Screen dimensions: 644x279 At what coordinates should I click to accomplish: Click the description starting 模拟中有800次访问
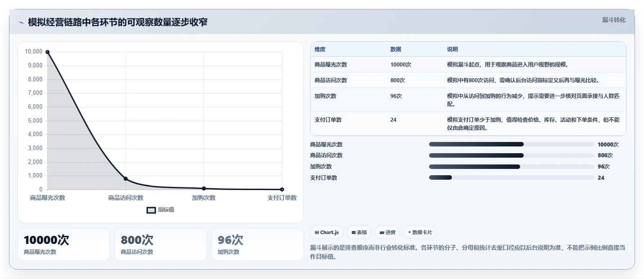pos(523,80)
